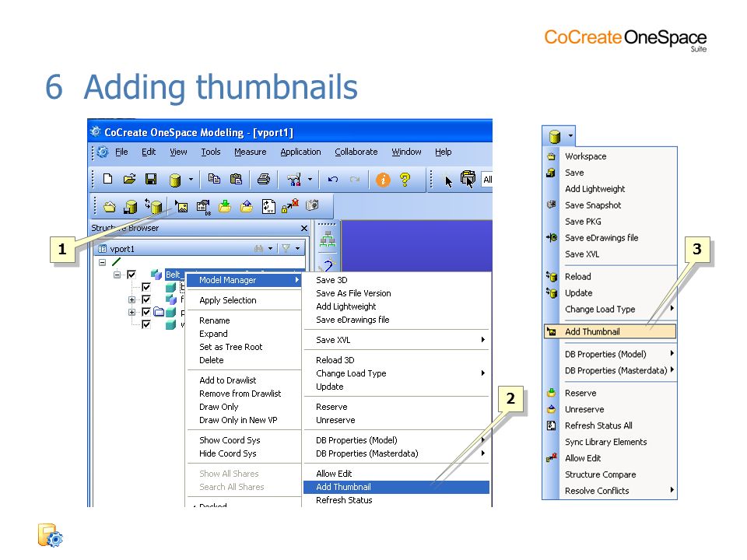Click the Copy icon in toolbar
Image resolution: width=747 pixels, height=560 pixels.
(214, 179)
